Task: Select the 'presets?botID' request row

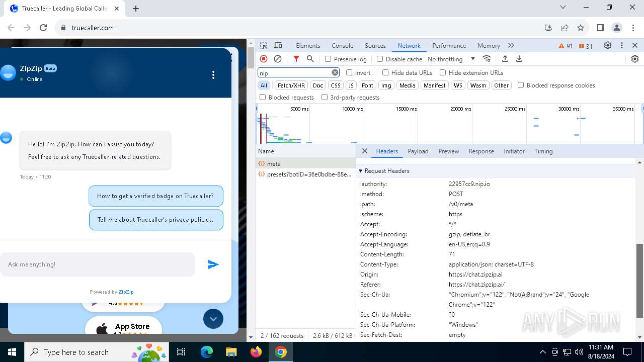Action: point(305,174)
